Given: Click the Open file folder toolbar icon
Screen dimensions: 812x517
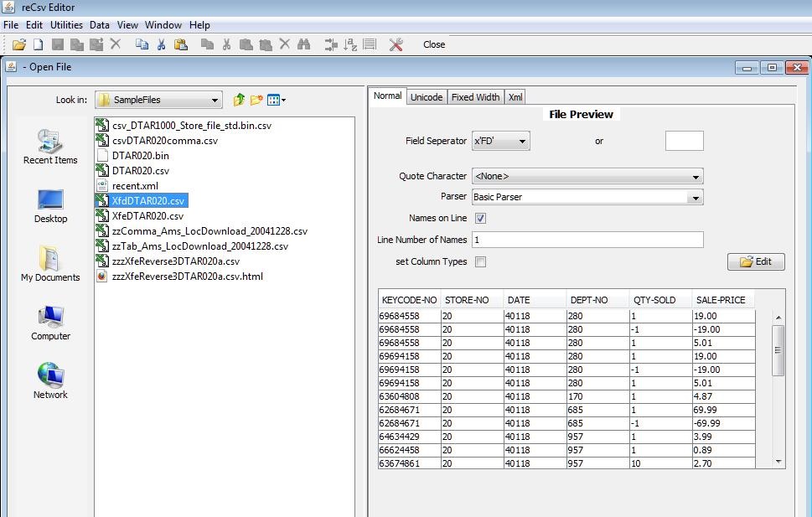Looking at the screenshot, I should pyautogui.click(x=18, y=44).
